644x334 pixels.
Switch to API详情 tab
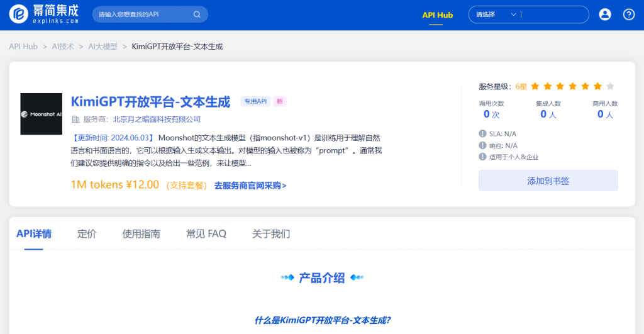[x=34, y=234]
